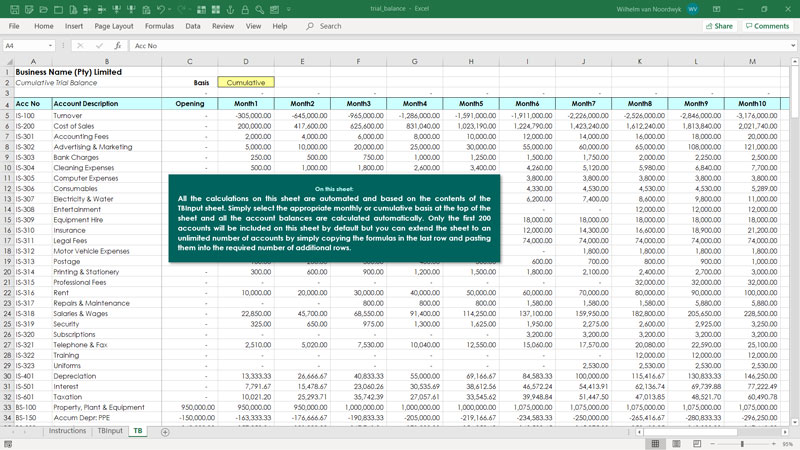The image size is (800, 450).
Task: Select column D header
Action: coord(246,61)
